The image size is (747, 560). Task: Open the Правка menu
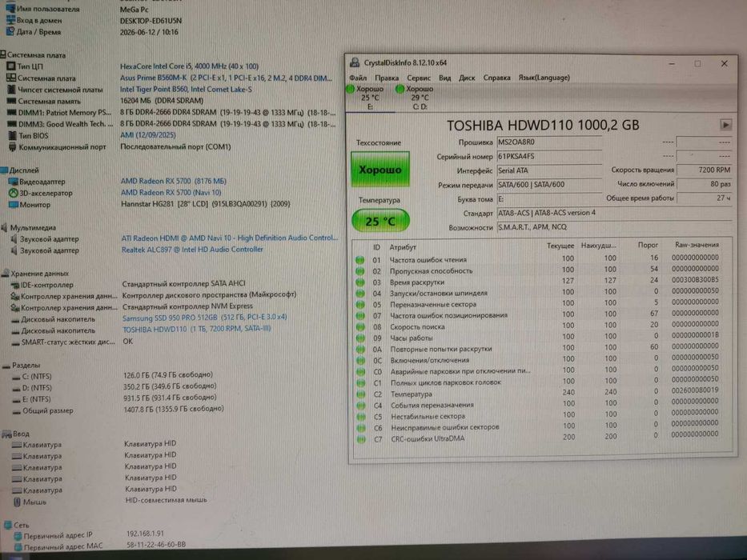(x=387, y=78)
